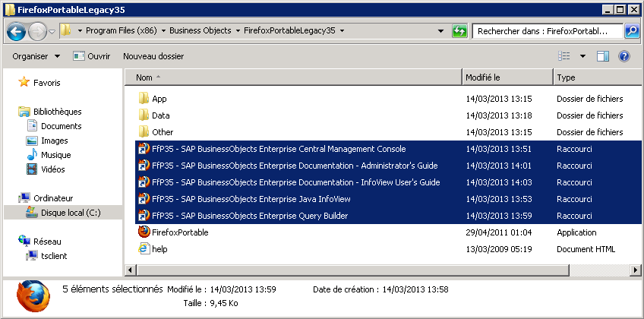Screen dimensions: 644x319
Task: Click the Data folder icon
Action: pyautogui.click(x=144, y=115)
